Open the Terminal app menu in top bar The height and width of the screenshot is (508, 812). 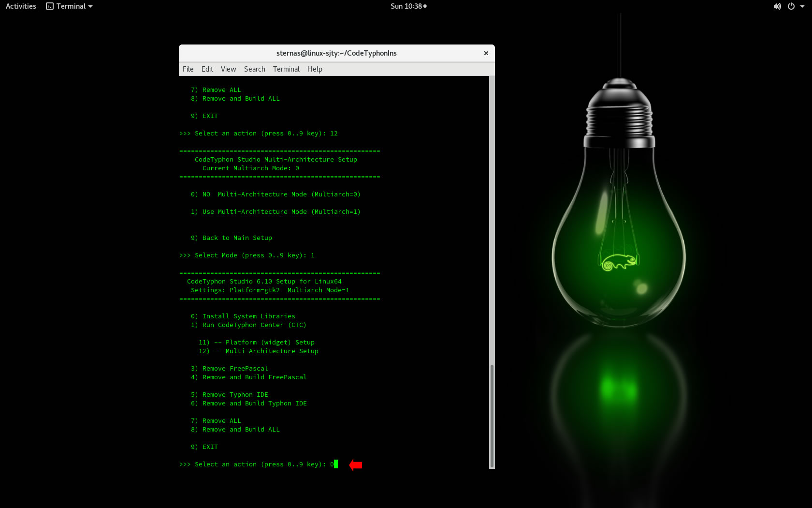click(69, 6)
